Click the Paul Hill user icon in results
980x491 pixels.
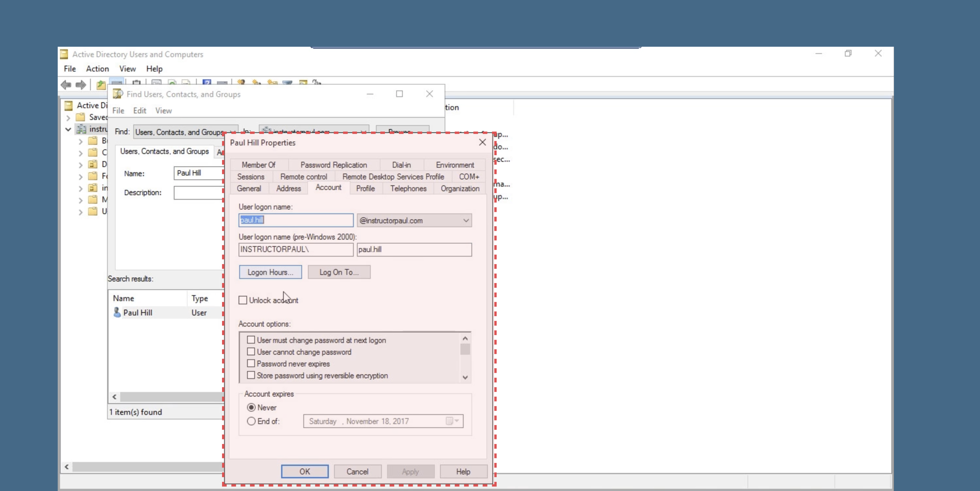[x=117, y=312]
